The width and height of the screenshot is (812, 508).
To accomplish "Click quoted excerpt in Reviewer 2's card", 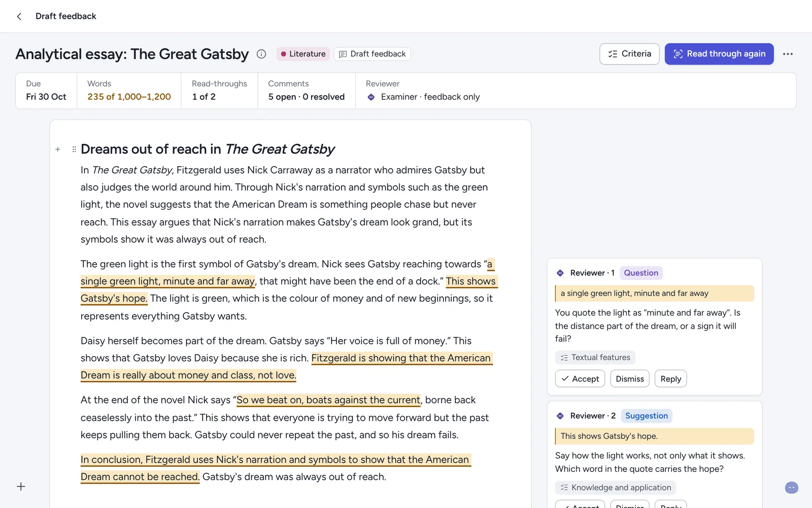I will (655, 436).
